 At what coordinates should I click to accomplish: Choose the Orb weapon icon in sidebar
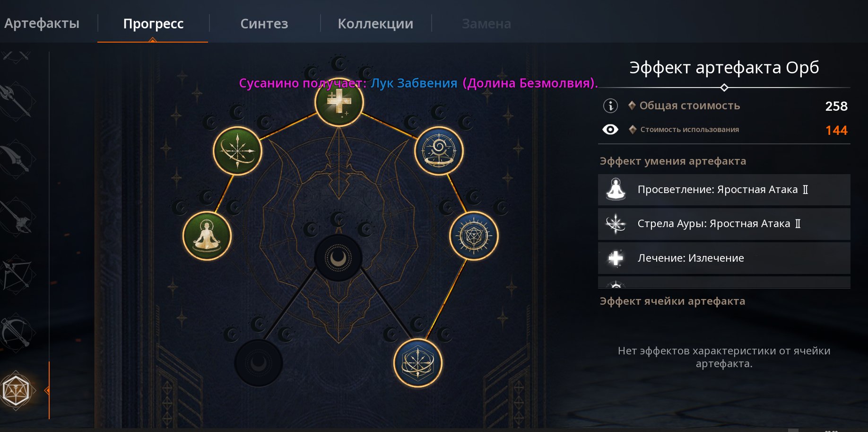click(x=17, y=391)
